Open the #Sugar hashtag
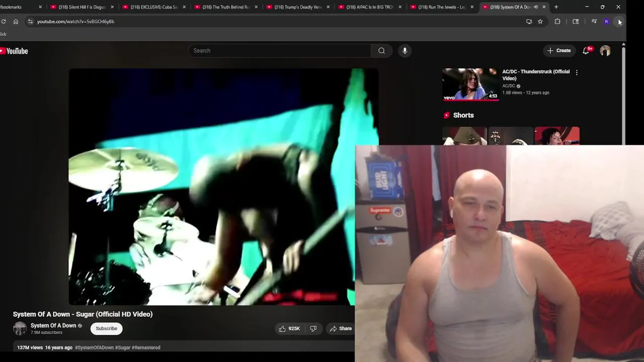 click(x=123, y=347)
